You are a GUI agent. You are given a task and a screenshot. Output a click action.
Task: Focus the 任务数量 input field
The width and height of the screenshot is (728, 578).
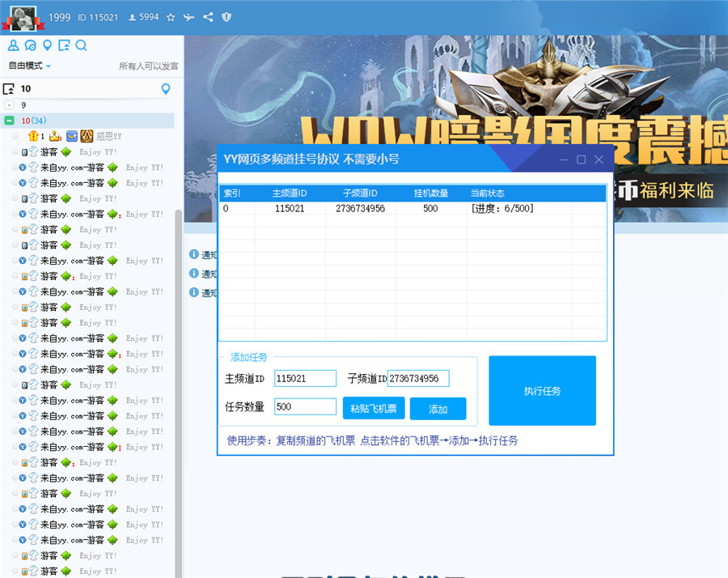(305, 406)
